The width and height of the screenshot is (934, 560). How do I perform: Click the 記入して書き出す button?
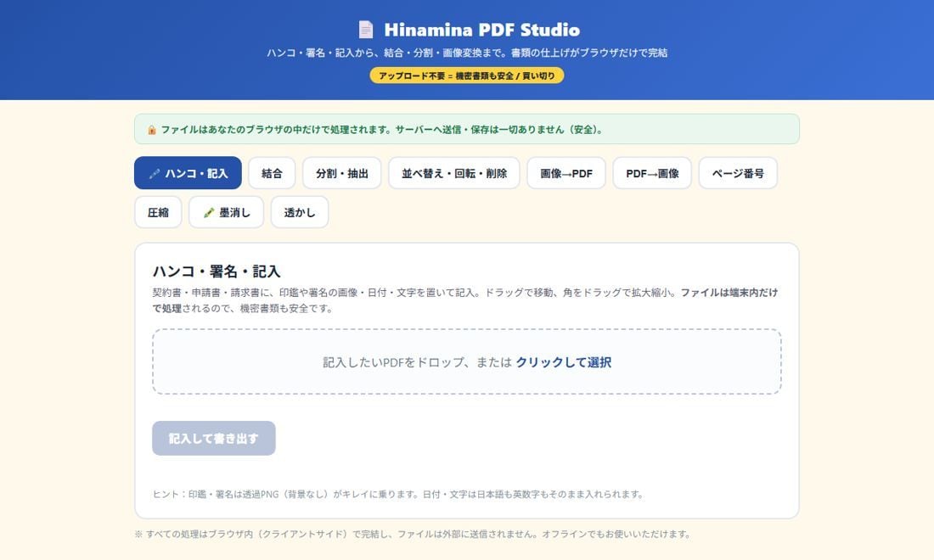point(214,439)
